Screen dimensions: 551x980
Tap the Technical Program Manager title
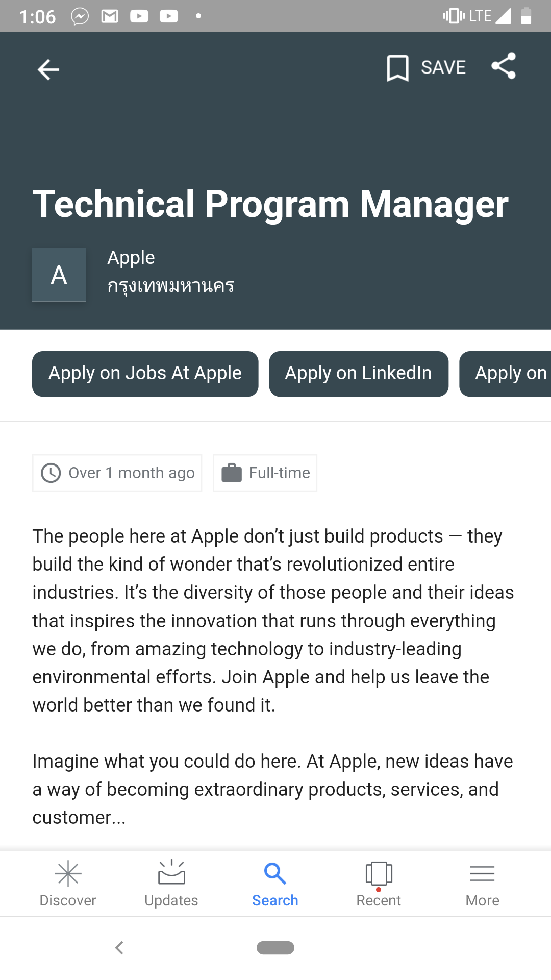pos(270,204)
